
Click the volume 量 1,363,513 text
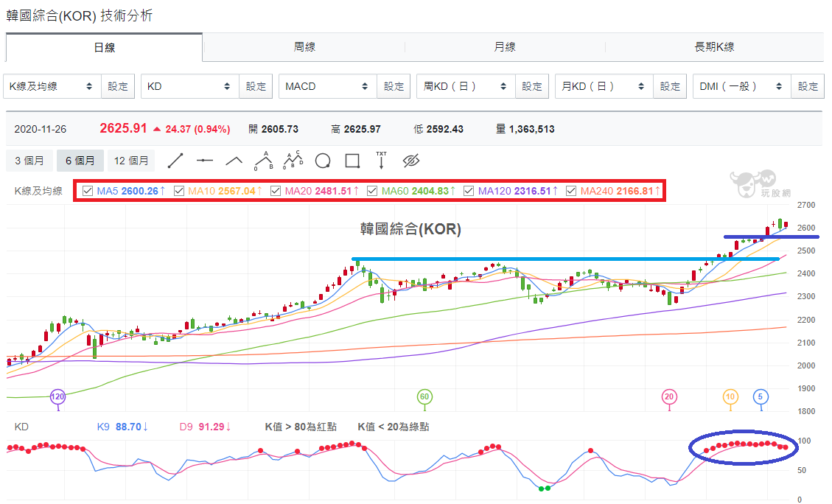(525, 129)
